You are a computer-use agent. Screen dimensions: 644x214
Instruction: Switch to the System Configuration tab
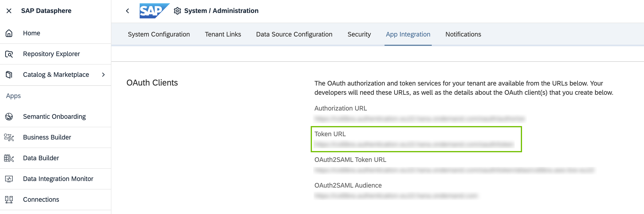(159, 34)
